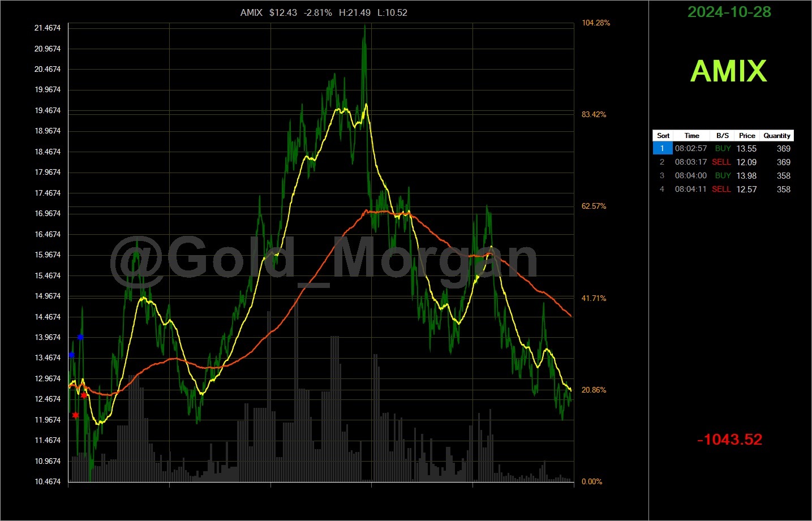Click the 13.98 buy price cell
812x521 pixels.
[746, 176]
